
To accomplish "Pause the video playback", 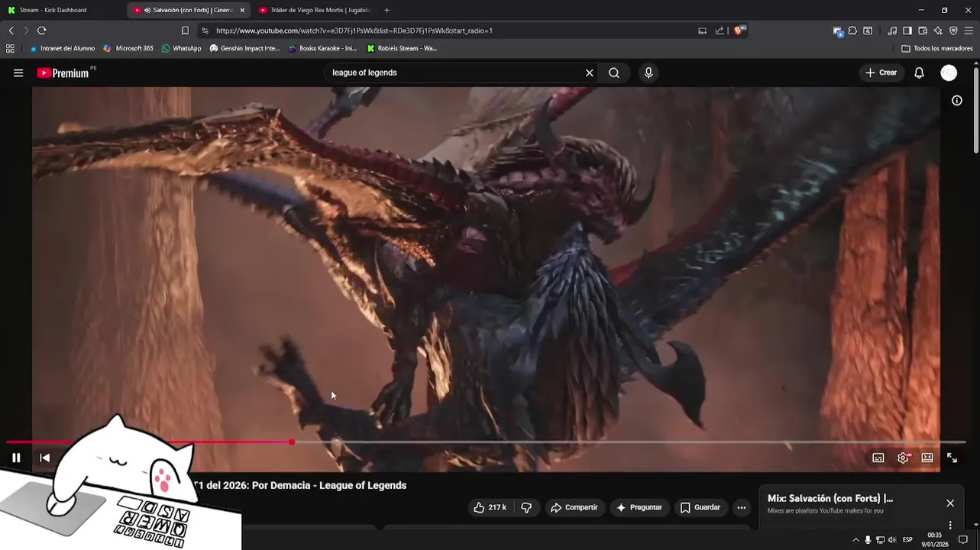I will coord(16,458).
